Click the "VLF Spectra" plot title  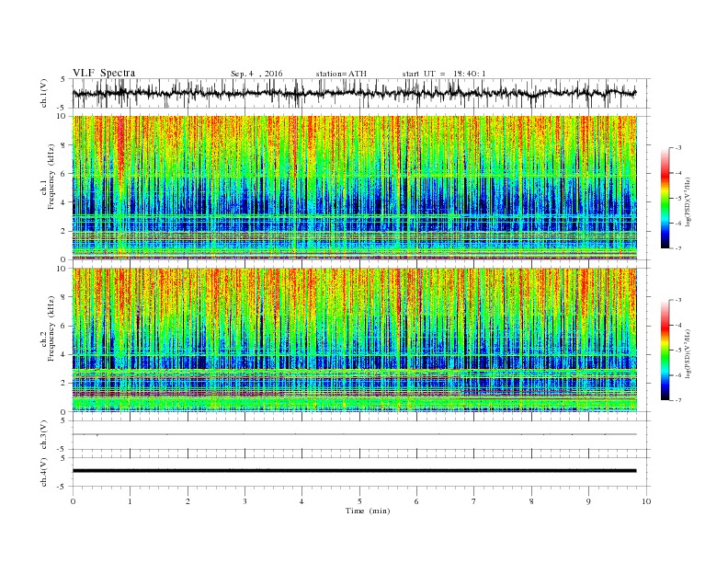(104, 73)
